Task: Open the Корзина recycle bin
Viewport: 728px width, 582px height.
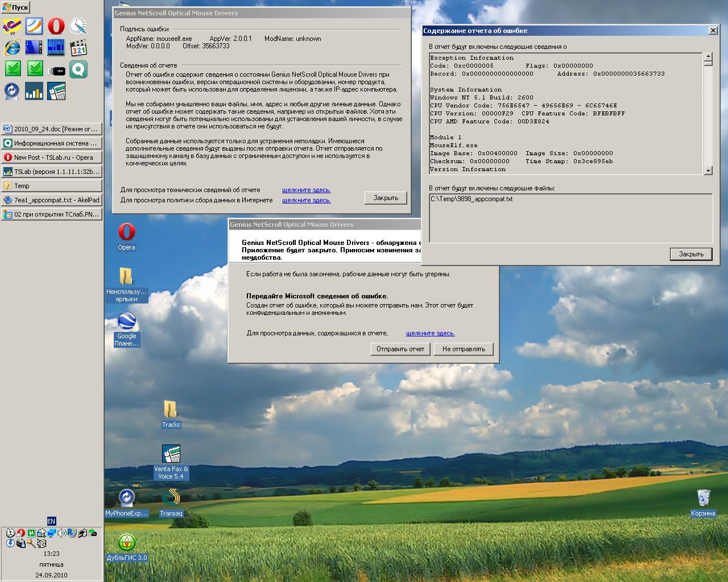Action: (703, 503)
